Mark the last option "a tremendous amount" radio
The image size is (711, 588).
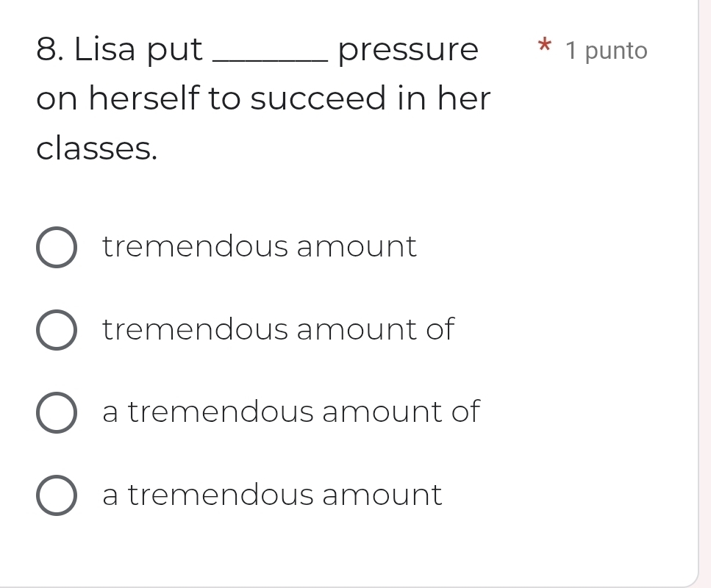click(55, 495)
